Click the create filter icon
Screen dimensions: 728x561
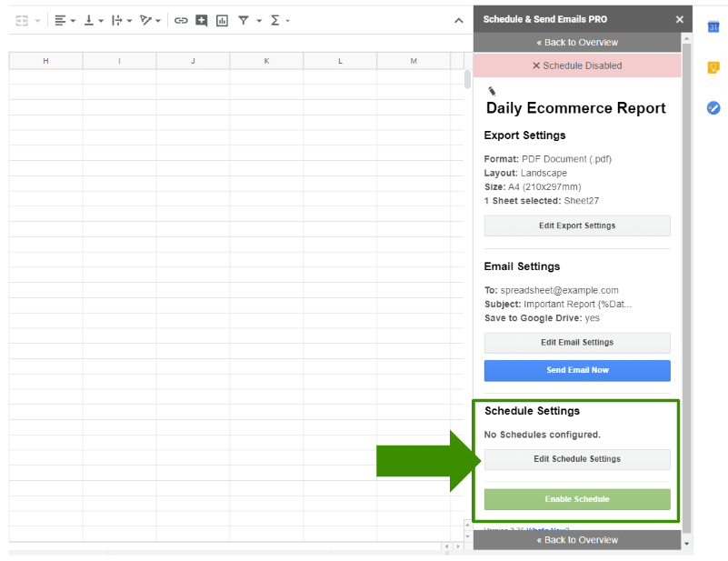244,20
